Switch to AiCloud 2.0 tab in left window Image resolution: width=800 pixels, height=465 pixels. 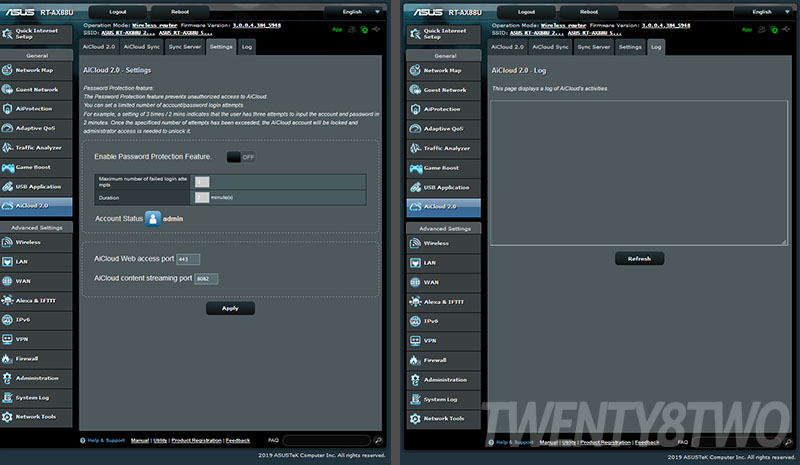(99, 47)
